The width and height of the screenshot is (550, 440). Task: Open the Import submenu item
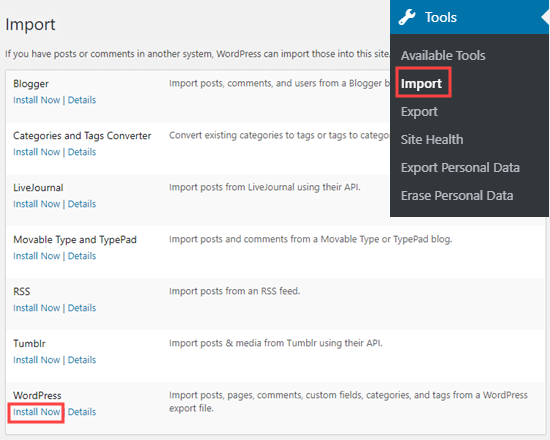[421, 84]
